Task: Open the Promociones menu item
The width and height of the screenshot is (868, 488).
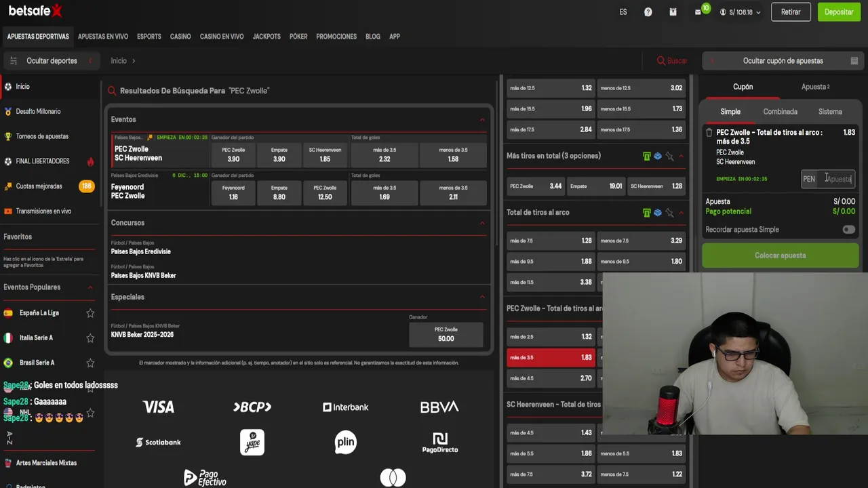Action: (x=336, y=37)
